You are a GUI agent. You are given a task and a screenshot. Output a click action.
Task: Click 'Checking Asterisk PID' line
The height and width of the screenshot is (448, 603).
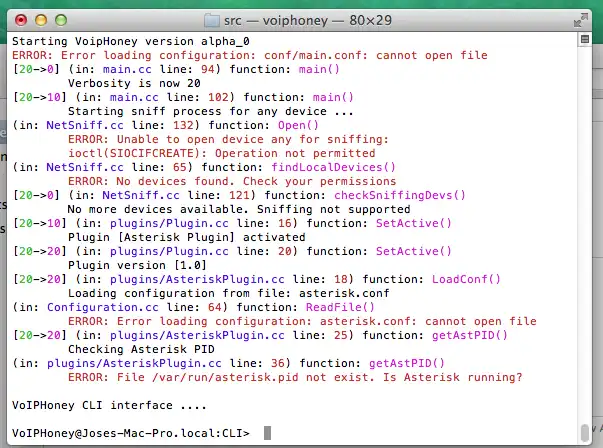[x=141, y=349]
